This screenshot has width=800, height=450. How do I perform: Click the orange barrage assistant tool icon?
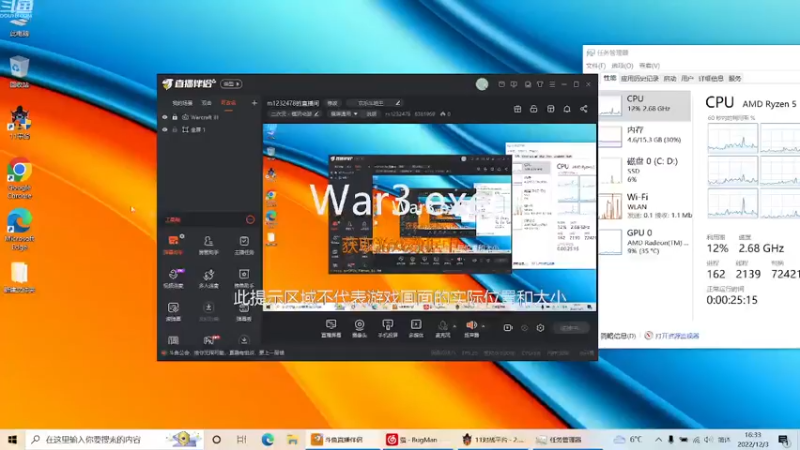[x=173, y=240]
